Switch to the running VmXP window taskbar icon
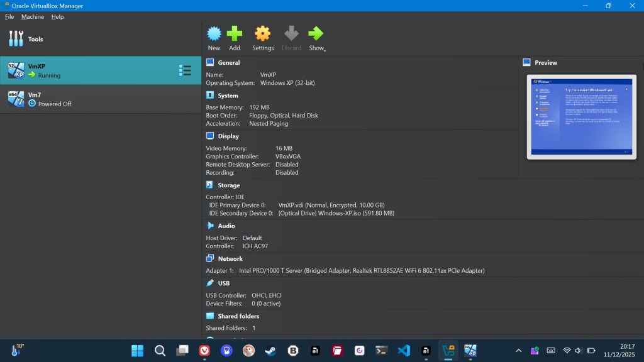Viewport: 644px width, 362px height. pos(470,351)
